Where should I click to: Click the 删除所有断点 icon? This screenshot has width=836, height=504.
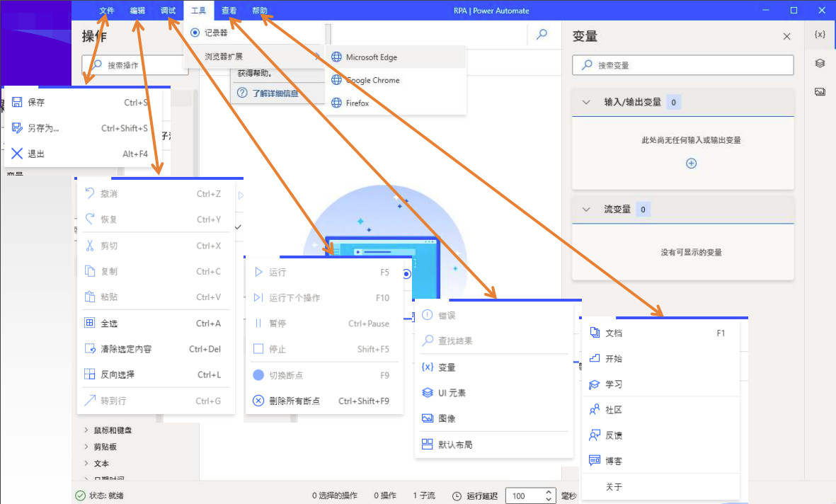258,401
